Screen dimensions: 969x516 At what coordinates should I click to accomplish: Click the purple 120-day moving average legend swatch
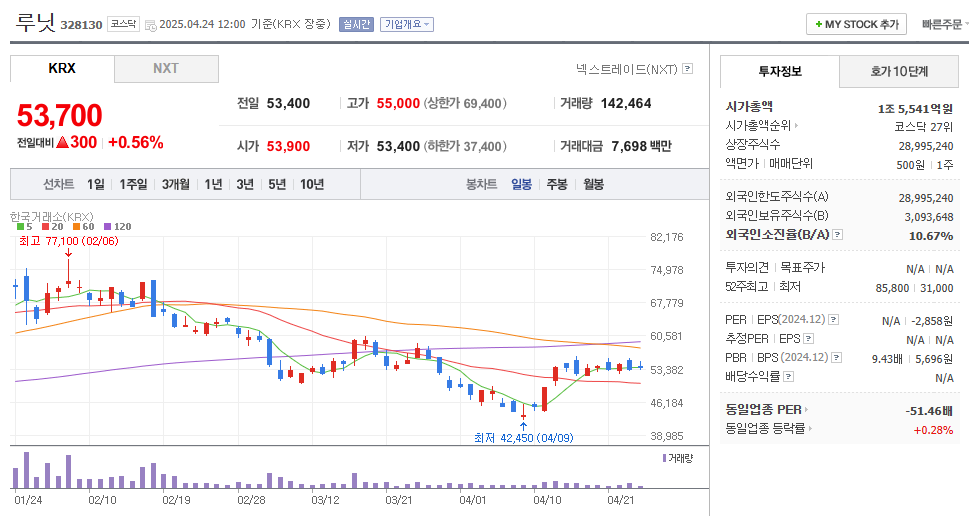108,227
